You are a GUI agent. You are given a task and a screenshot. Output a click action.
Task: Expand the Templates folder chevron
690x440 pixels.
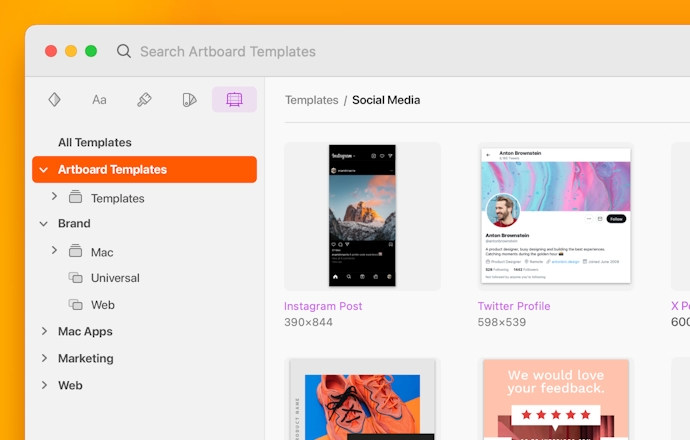pyautogui.click(x=54, y=196)
